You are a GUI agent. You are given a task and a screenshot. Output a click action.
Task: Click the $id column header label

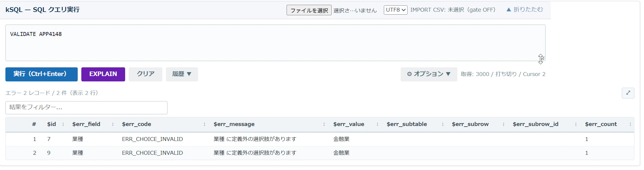point(52,124)
